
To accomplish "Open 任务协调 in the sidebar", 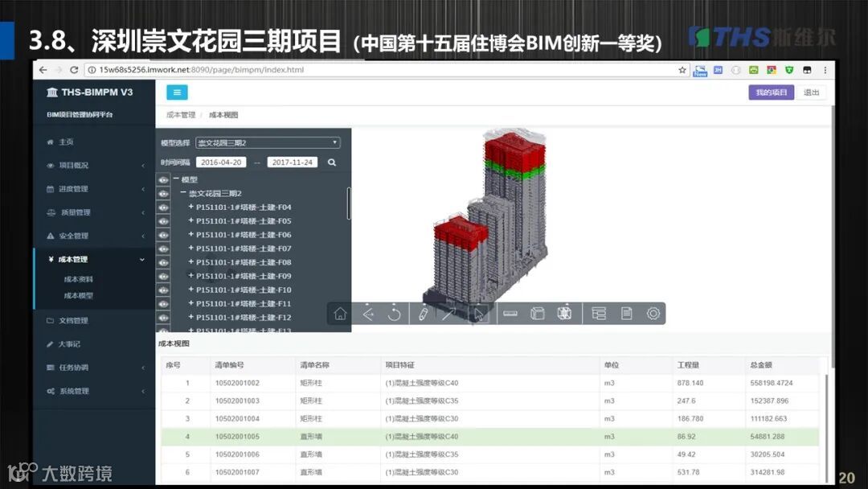I will point(73,368).
